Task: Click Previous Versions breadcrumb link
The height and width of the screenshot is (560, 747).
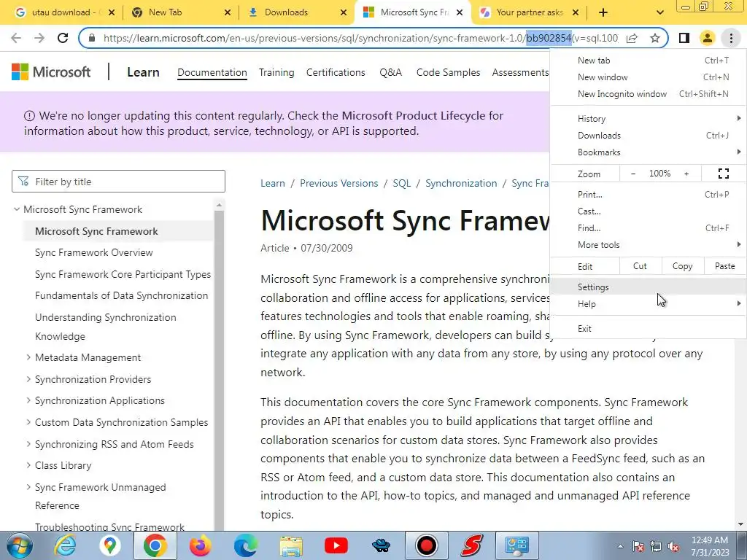Action: 338,183
